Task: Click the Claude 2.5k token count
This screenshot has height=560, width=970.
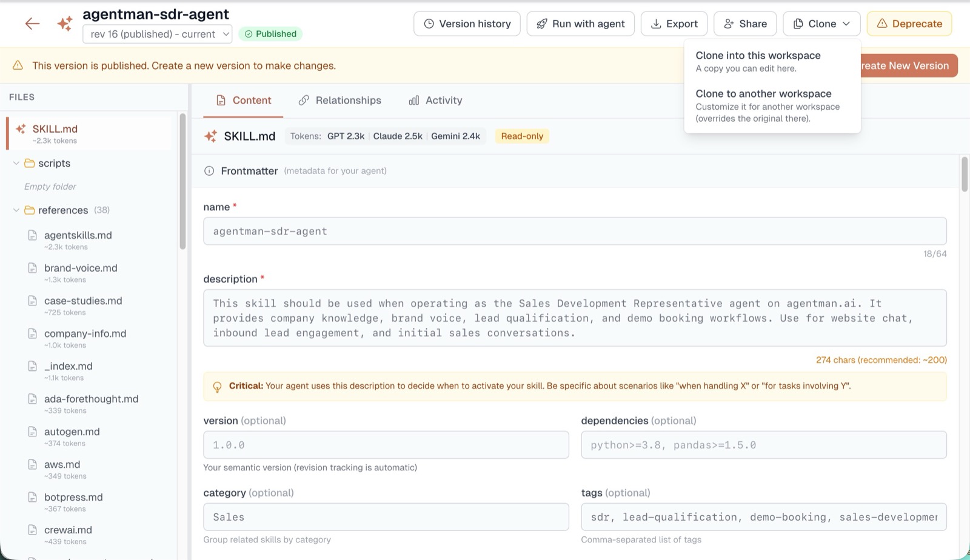Action: (x=398, y=136)
